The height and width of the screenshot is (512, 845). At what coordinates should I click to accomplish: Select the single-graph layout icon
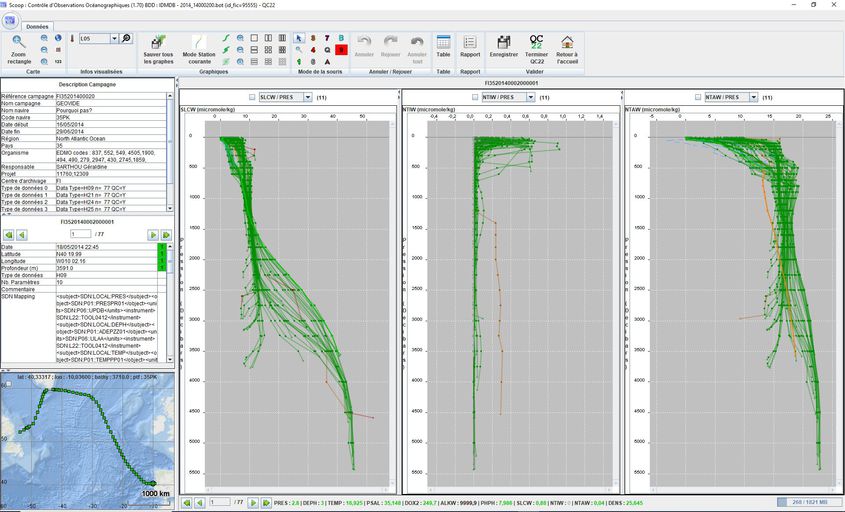pos(254,38)
